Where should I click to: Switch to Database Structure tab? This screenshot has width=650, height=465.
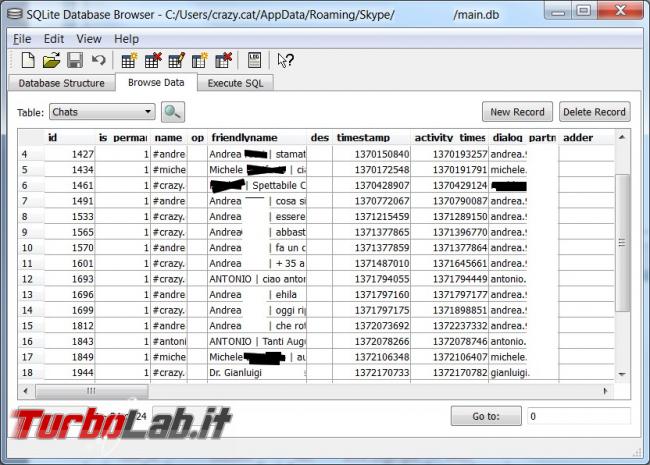tap(61, 83)
